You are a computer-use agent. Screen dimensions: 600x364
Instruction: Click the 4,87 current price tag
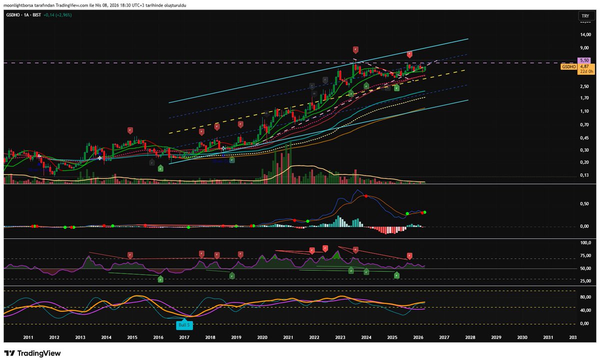584,66
